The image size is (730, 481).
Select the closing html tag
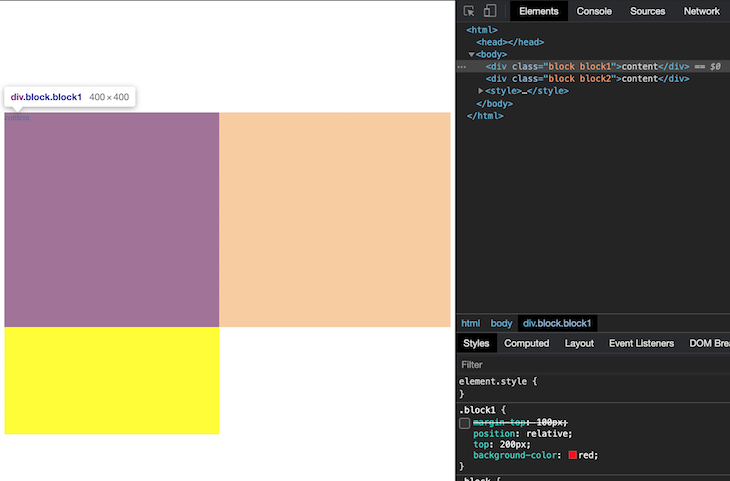(x=485, y=116)
